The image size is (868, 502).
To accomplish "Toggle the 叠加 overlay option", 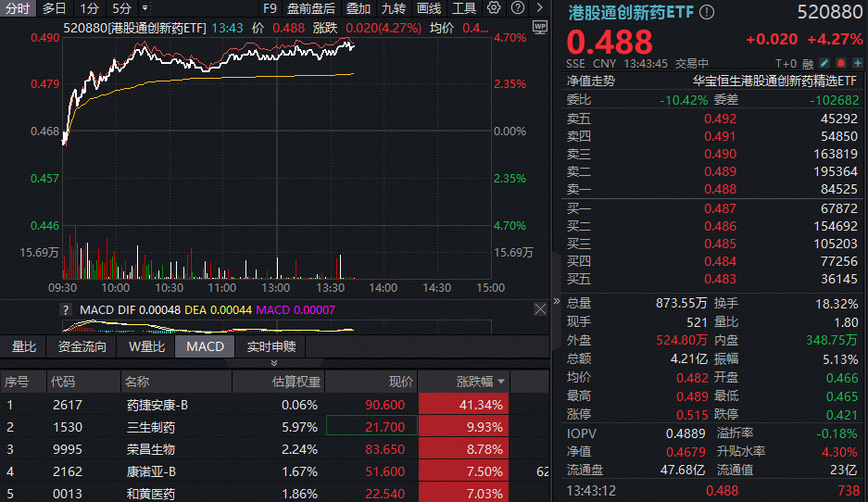I will (358, 8).
